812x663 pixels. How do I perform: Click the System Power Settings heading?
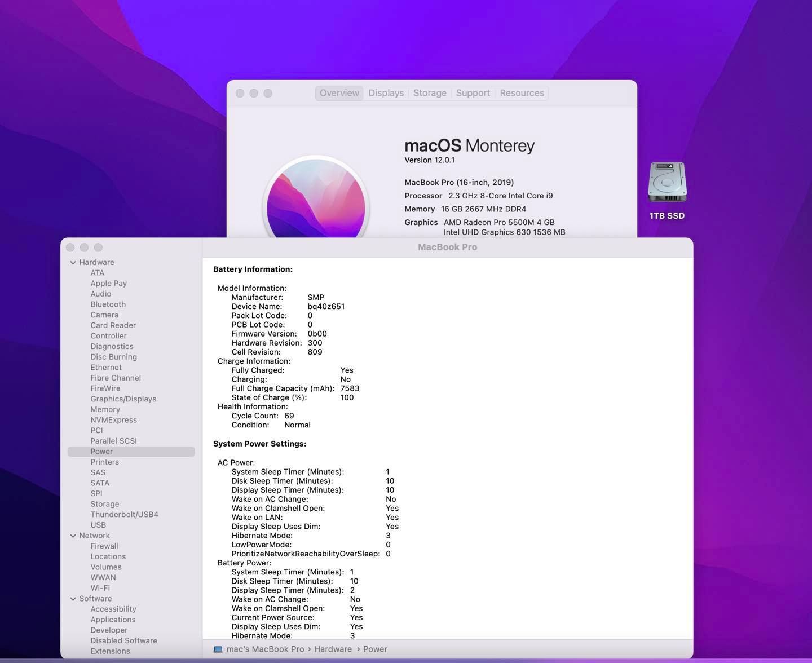pyautogui.click(x=260, y=444)
